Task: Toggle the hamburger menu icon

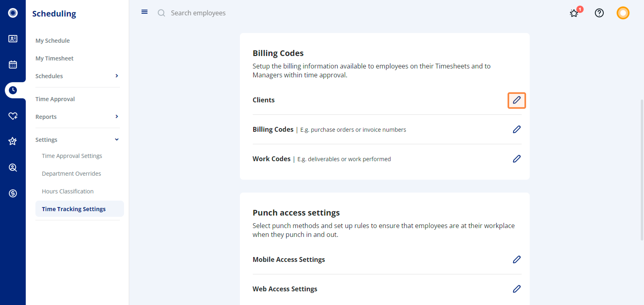Action: [144, 12]
